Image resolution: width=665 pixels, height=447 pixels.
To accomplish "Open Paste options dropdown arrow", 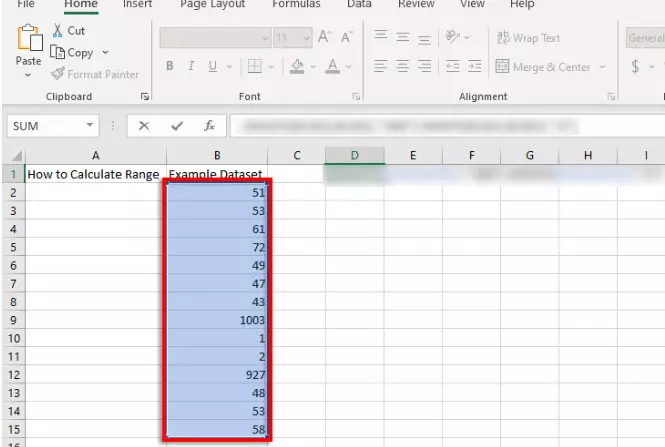I will 28,75.
